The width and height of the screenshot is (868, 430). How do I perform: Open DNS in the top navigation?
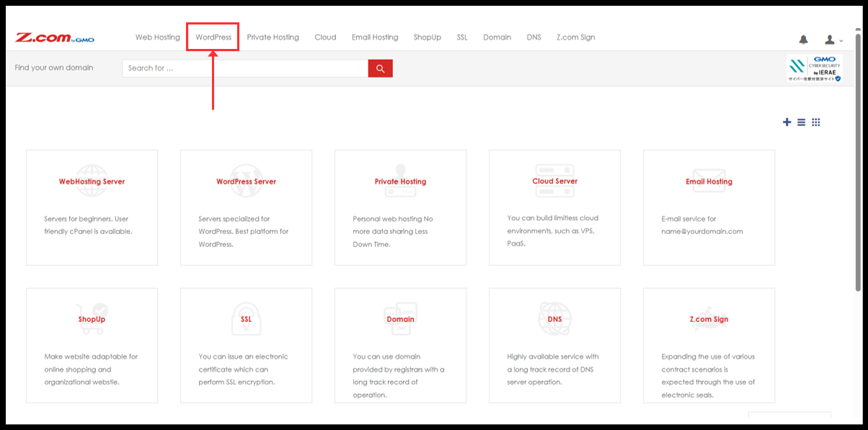[534, 37]
